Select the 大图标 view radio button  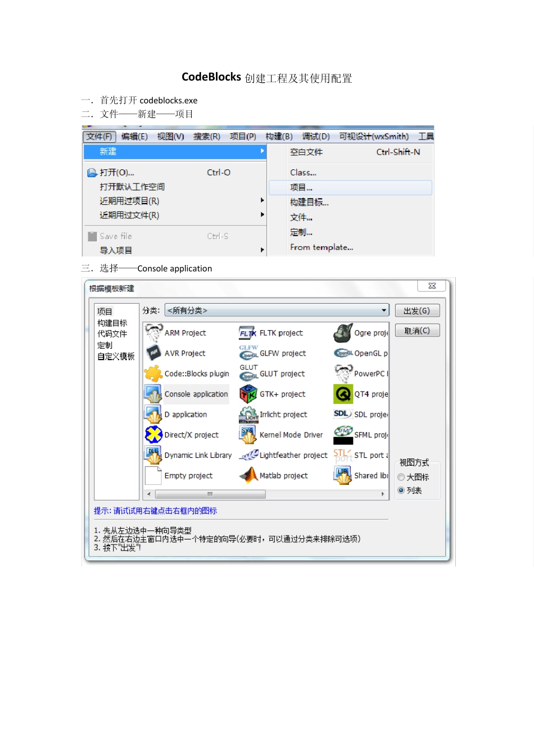point(401,477)
